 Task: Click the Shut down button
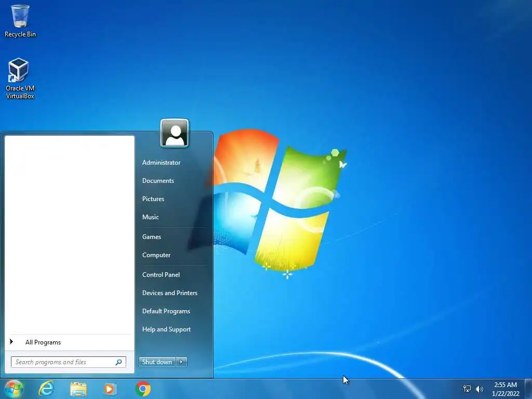[x=157, y=362]
